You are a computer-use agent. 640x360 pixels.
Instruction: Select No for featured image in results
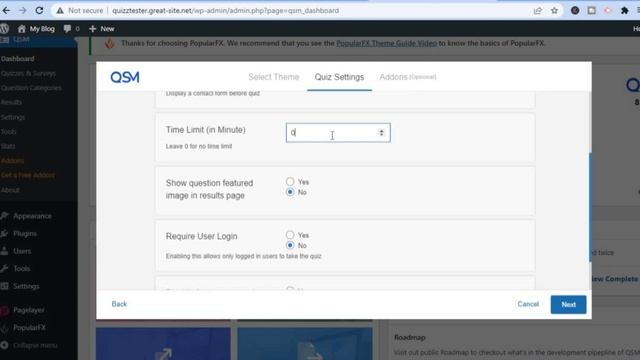[x=290, y=192]
